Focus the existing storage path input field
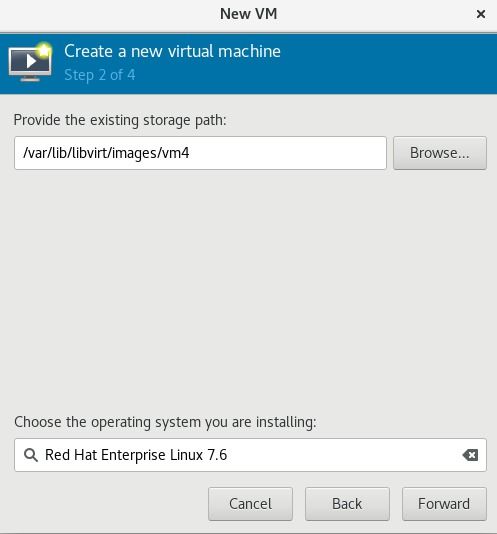This screenshot has height=534, width=497. [200, 153]
